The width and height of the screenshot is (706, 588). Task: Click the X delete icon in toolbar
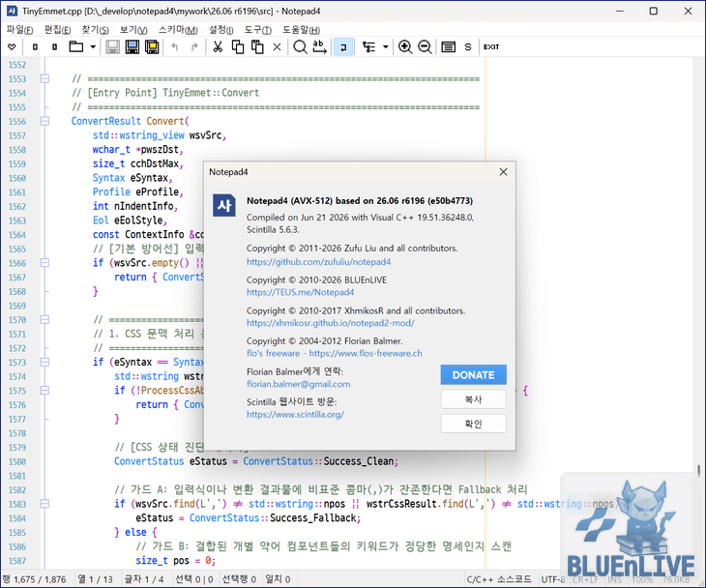(277, 46)
